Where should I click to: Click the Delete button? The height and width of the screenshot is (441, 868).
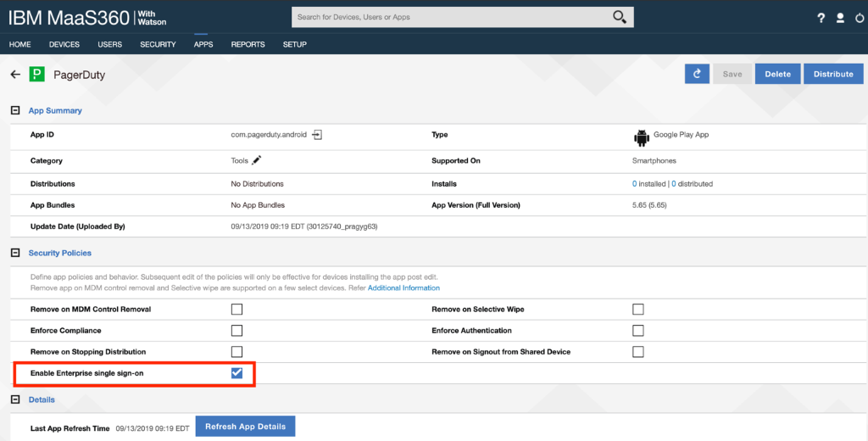778,74
